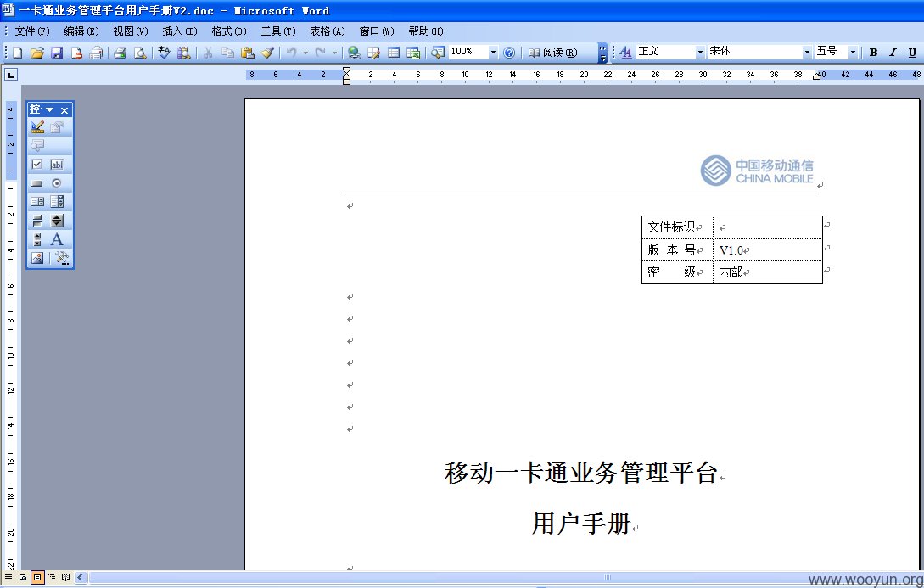This screenshot has height=588, width=924.
Task: Insert a spin button control
Action: (x=57, y=221)
